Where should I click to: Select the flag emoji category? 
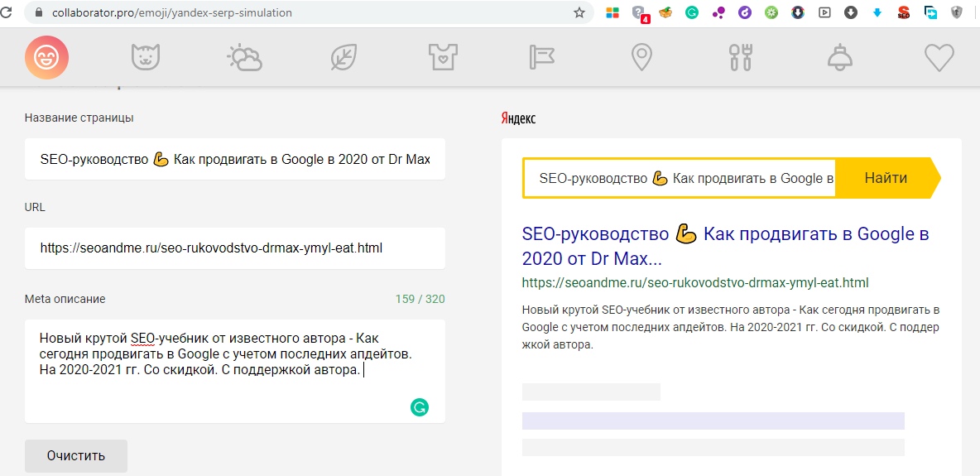(541, 58)
